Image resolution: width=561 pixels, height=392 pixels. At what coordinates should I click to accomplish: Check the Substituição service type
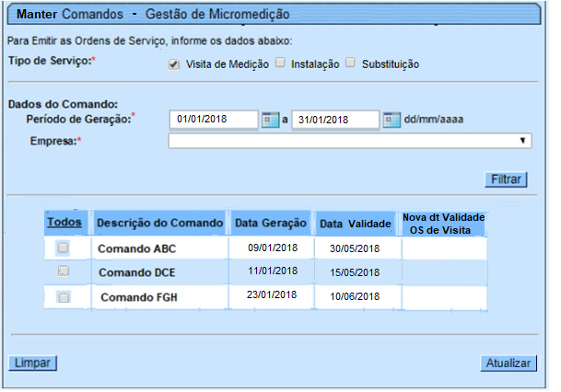(350, 63)
